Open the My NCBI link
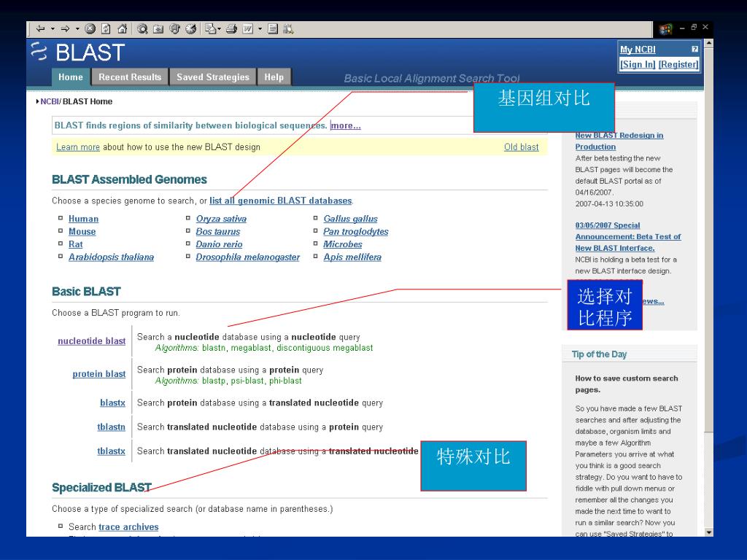The width and height of the screenshot is (747, 560). pyautogui.click(x=638, y=50)
